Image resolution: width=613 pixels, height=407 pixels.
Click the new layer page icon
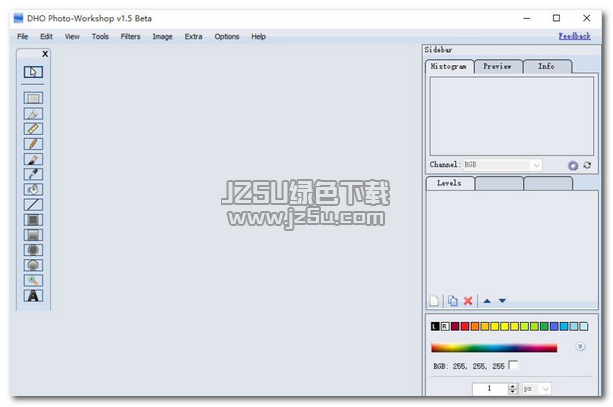(x=434, y=301)
